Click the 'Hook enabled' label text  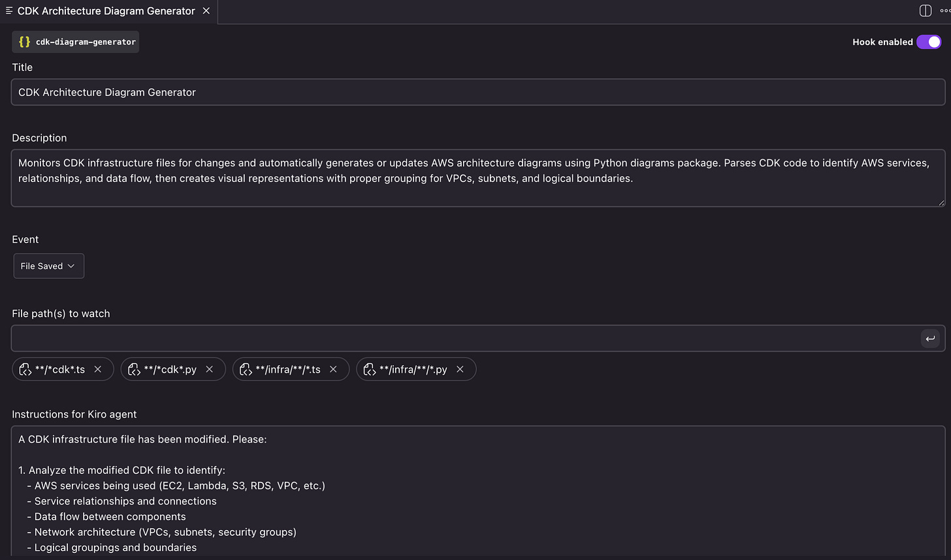point(882,42)
